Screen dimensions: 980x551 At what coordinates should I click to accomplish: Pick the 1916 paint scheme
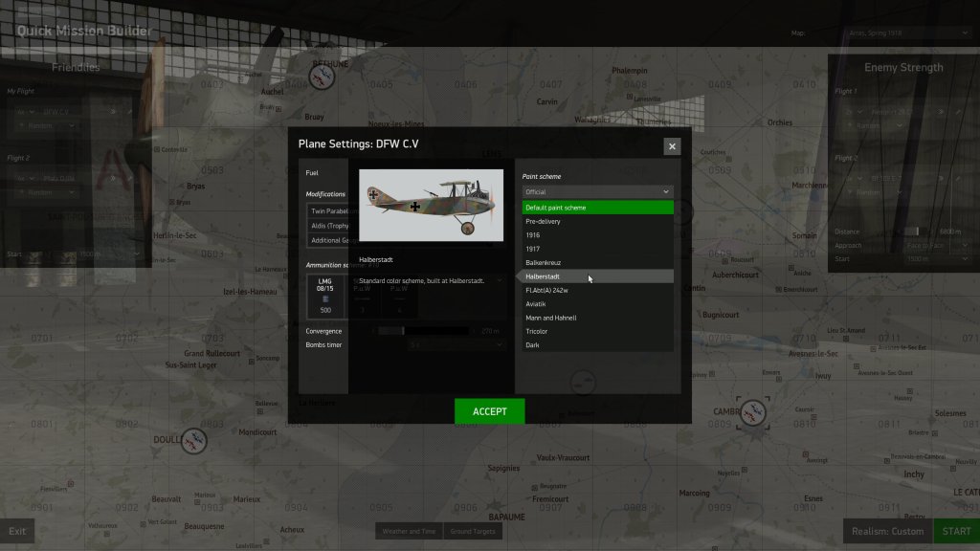click(597, 235)
